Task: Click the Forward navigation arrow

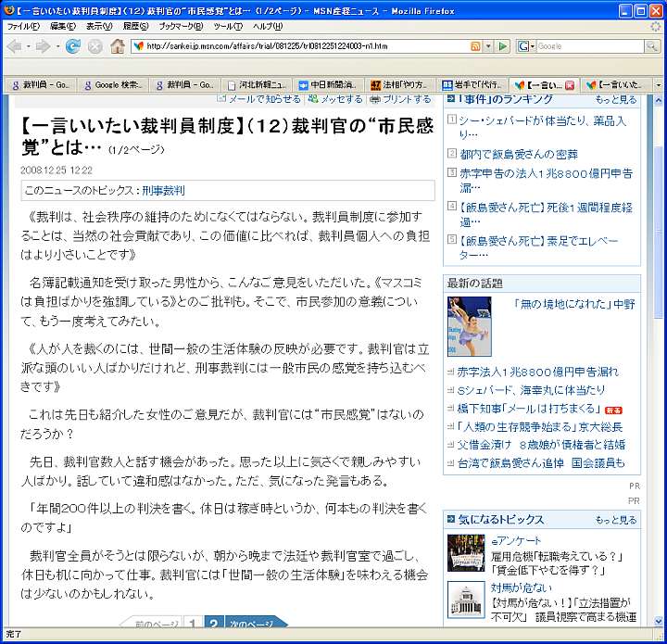Action: click(43, 45)
